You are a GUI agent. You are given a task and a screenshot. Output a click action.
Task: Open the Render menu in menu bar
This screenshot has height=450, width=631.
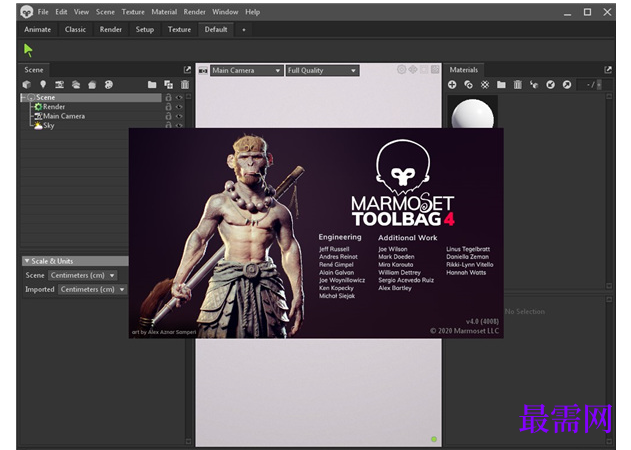click(x=194, y=12)
